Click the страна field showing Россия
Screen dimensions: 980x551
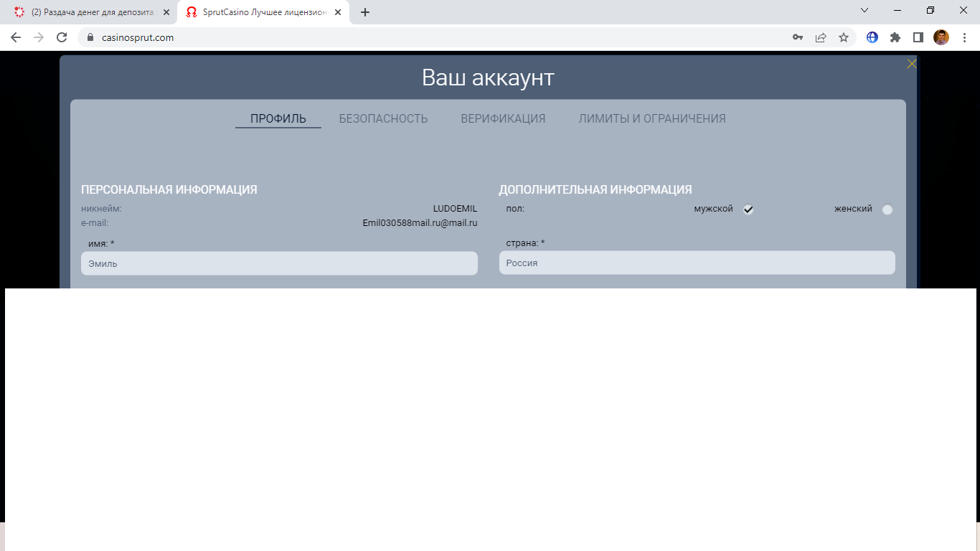pyautogui.click(x=697, y=263)
